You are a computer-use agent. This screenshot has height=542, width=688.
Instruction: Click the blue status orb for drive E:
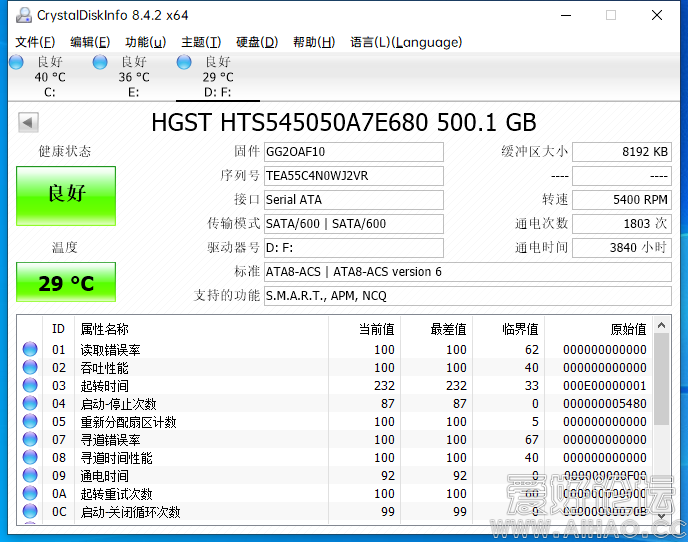pyautogui.click(x=100, y=62)
